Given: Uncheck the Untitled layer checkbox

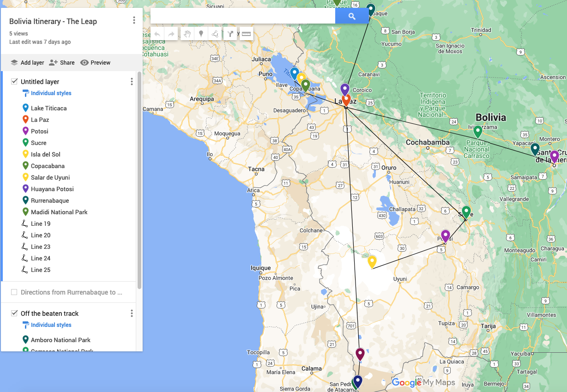Looking at the screenshot, I should 14,82.
